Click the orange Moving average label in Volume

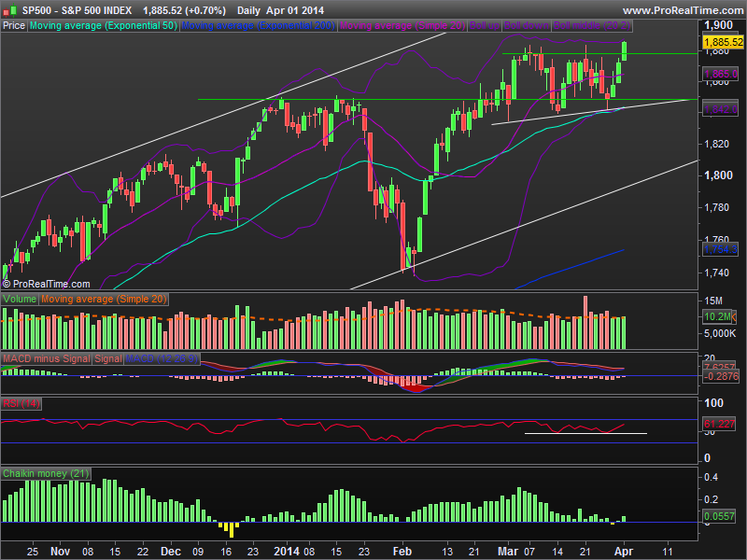[x=104, y=299]
